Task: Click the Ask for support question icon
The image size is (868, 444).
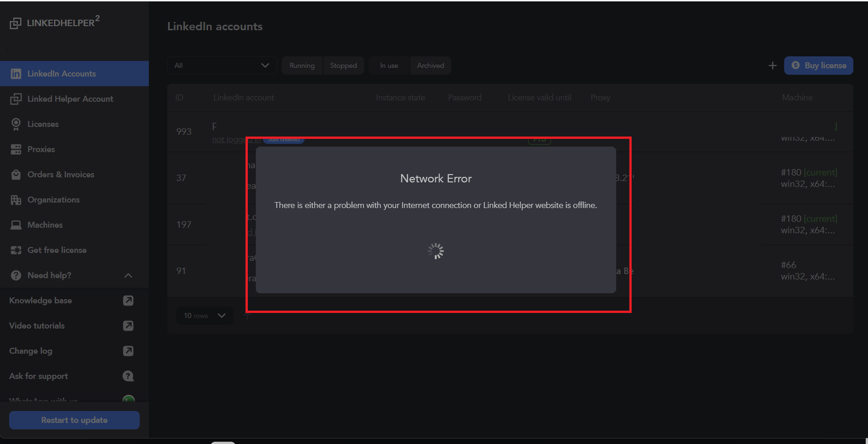Action: click(x=128, y=376)
